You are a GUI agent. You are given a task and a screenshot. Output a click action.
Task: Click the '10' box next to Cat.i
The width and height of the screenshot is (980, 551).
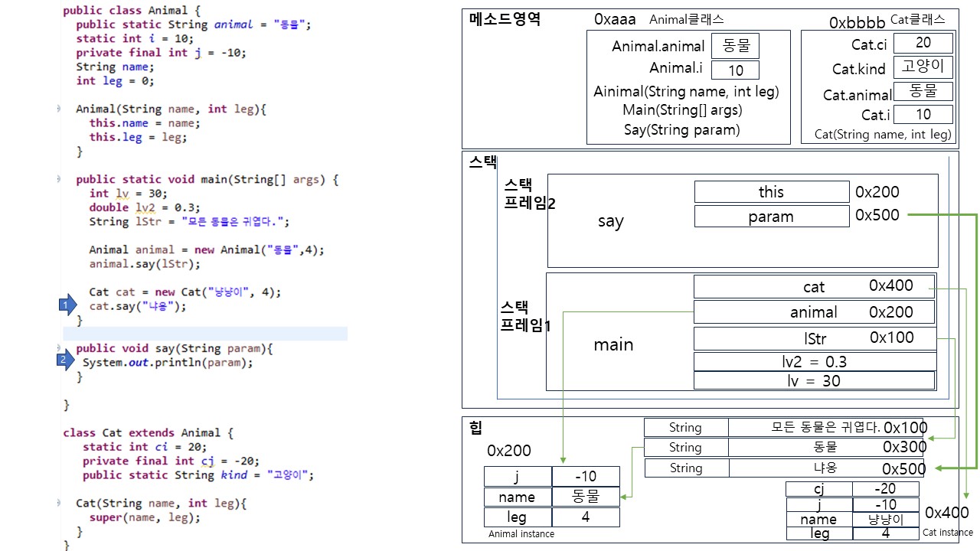pos(923,115)
